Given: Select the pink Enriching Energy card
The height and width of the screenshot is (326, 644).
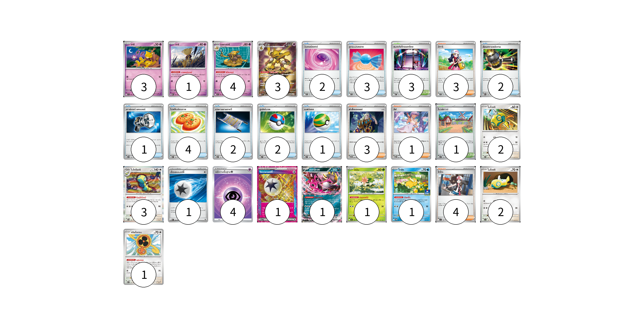Looking at the screenshot, I should pyautogui.click(x=277, y=194).
